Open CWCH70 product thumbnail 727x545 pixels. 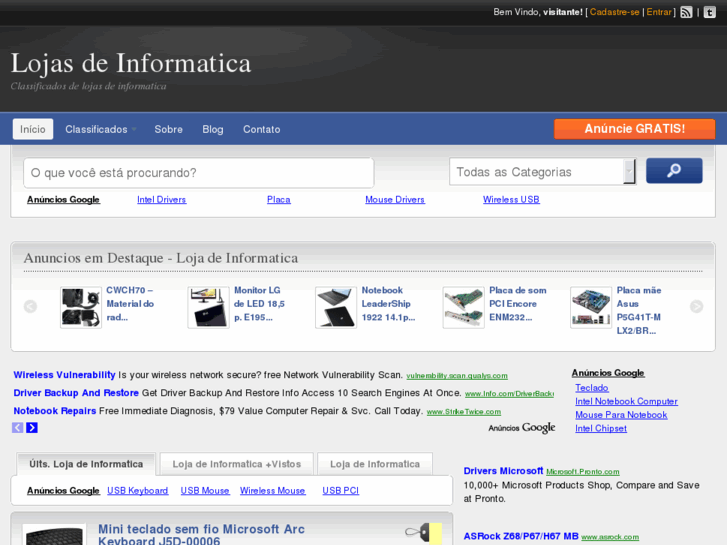coord(81,307)
